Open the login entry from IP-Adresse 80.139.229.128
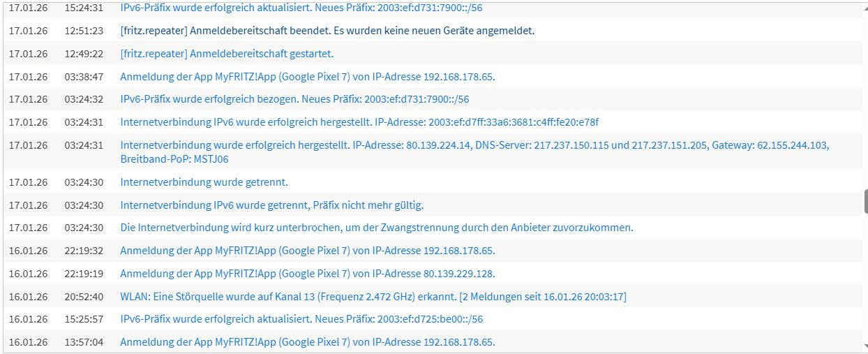Screen dimensions: 868x354 pyautogui.click(x=307, y=274)
